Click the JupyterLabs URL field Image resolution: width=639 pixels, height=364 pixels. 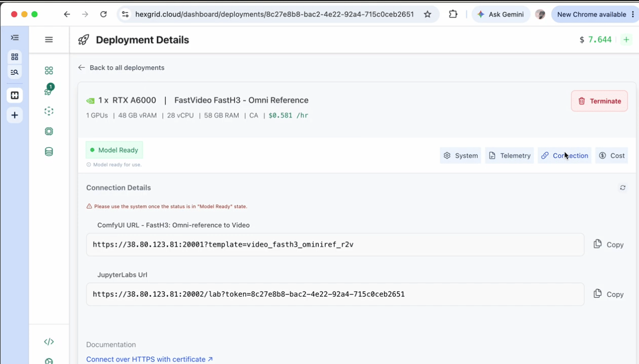(335, 294)
